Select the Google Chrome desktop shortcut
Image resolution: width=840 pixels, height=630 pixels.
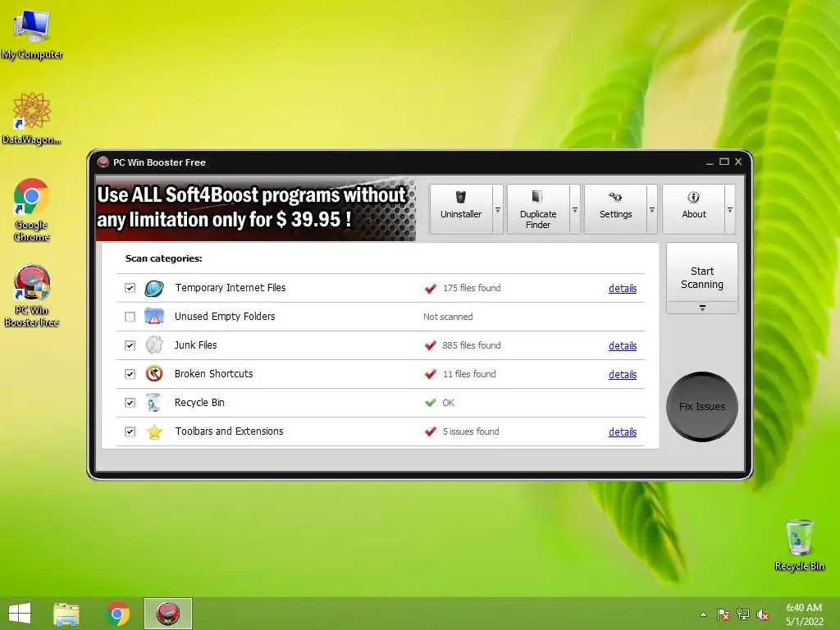[x=32, y=210]
